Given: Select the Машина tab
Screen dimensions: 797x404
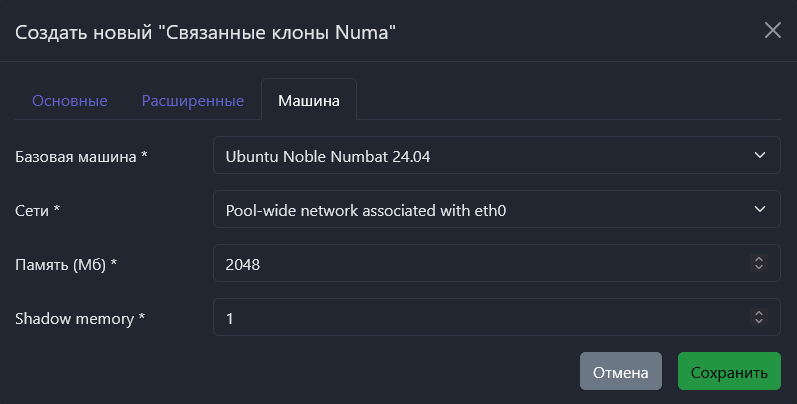Looking at the screenshot, I should pyautogui.click(x=309, y=101).
